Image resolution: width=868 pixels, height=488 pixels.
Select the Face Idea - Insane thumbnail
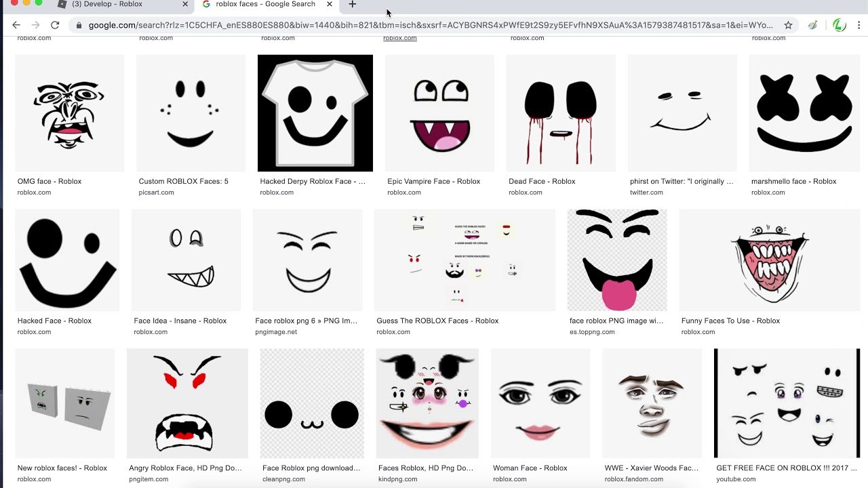(186, 260)
